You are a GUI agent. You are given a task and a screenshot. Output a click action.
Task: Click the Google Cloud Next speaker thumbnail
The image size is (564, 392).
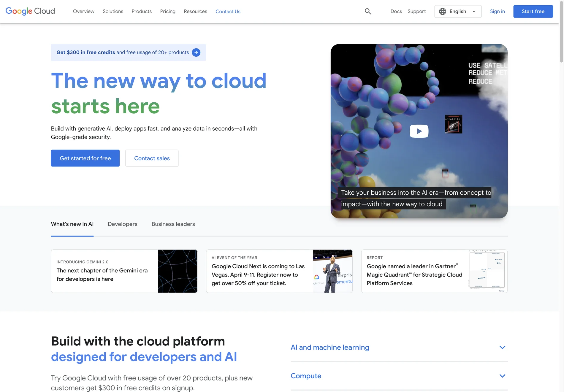pos(332,271)
